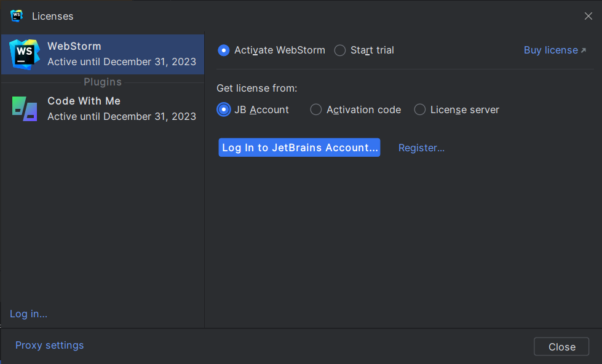Click the external-link arrow beside Buy license
Viewport: 602px width, 364px height.
[x=584, y=50]
